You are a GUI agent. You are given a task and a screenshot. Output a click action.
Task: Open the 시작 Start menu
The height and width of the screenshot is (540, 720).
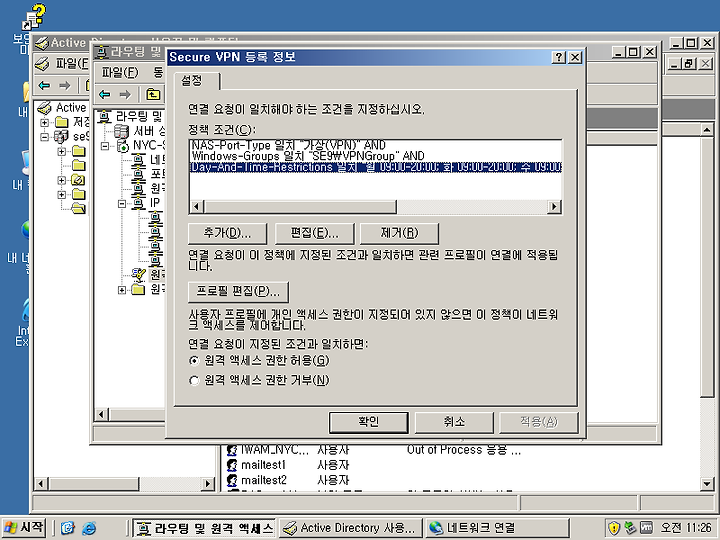[x=24, y=527]
